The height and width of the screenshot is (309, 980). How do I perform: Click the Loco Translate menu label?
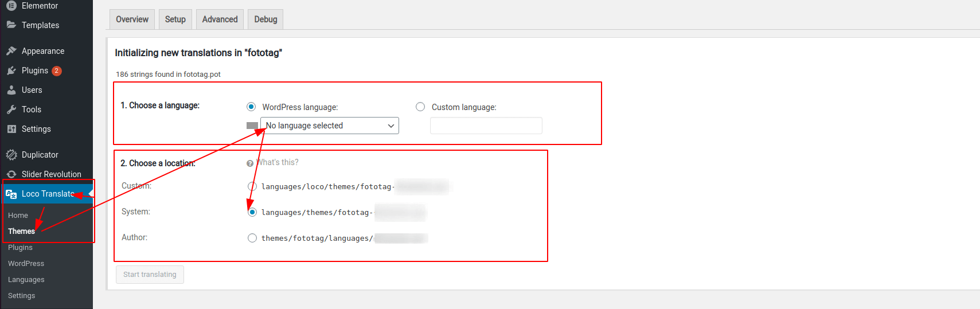pyautogui.click(x=48, y=194)
